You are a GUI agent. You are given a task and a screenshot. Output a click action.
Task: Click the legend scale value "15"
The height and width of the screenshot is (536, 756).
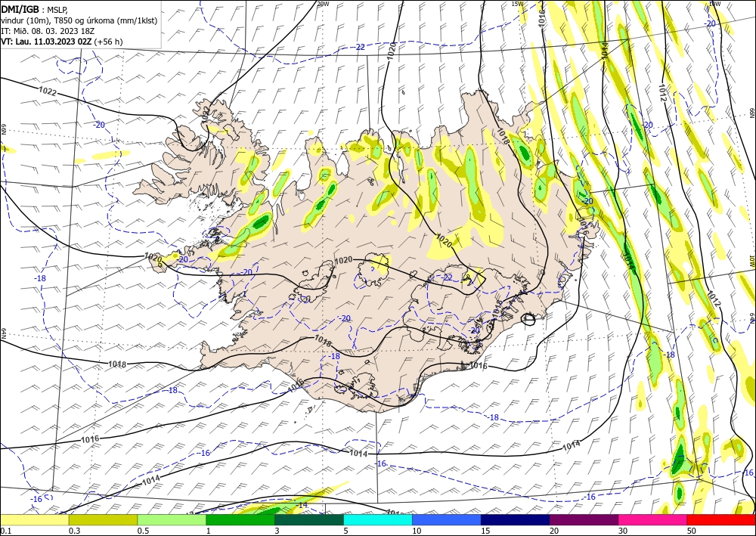(485, 531)
